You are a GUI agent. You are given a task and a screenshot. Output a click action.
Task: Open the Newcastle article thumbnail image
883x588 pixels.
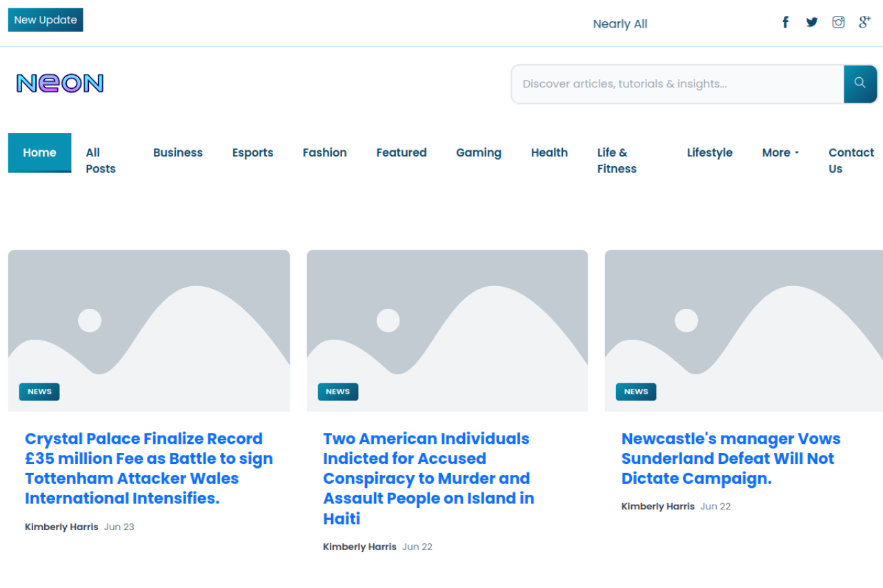744,331
